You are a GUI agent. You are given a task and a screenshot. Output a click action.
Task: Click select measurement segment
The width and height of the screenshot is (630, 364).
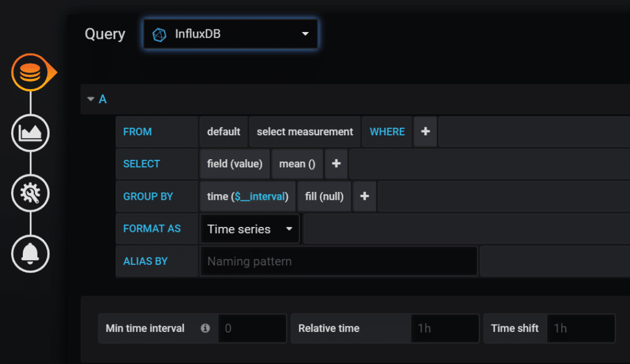point(305,132)
